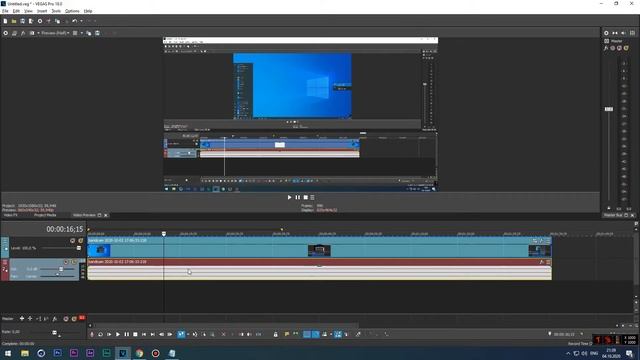640x360 pixels.
Task: Save snapshot to file icon
Action: [x=97, y=33]
